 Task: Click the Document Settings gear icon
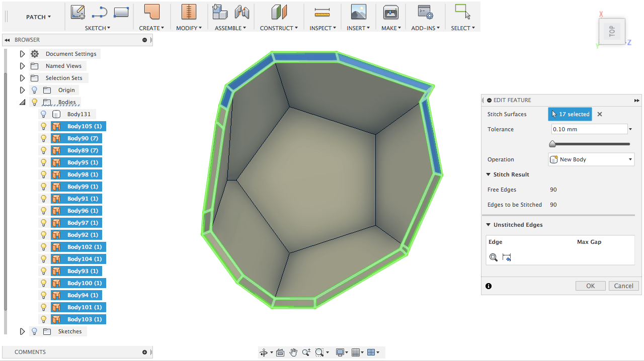pyautogui.click(x=34, y=54)
